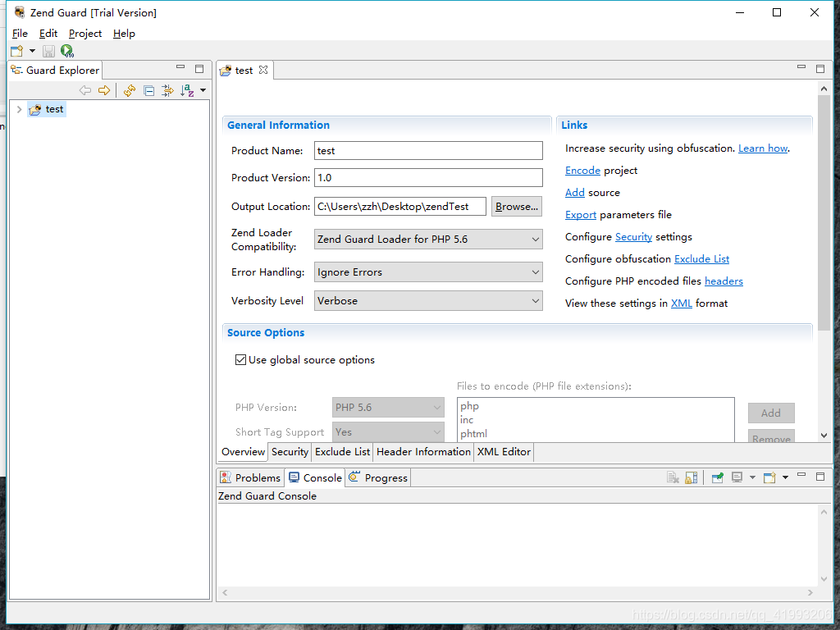Click the New project wizard icon
This screenshot has height=630, width=840.
coord(16,51)
